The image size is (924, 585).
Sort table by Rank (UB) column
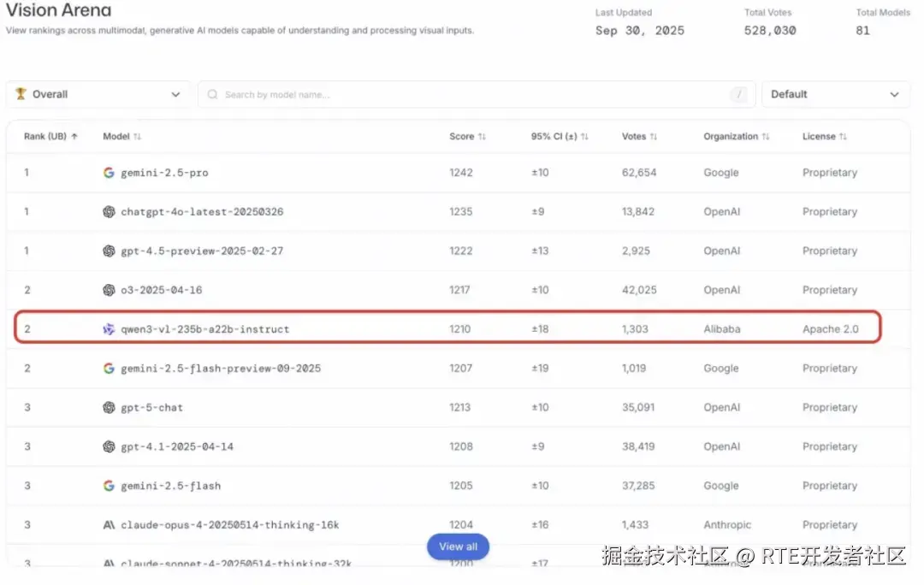[x=50, y=136]
